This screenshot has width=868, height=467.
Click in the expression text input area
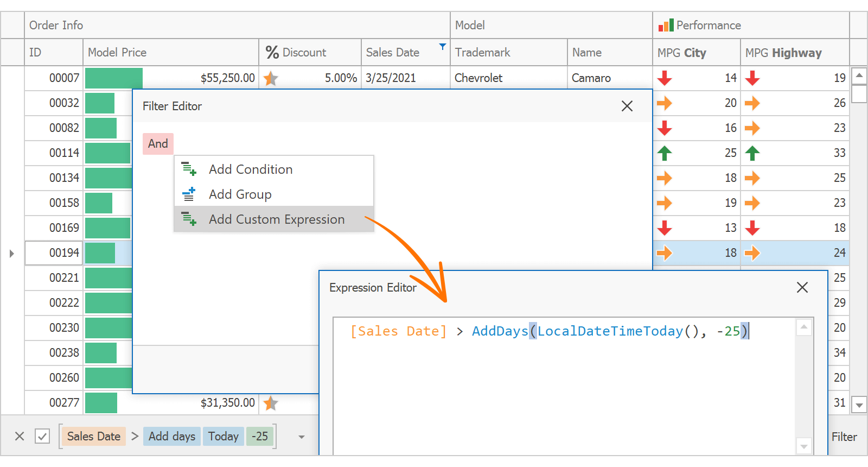564,386
